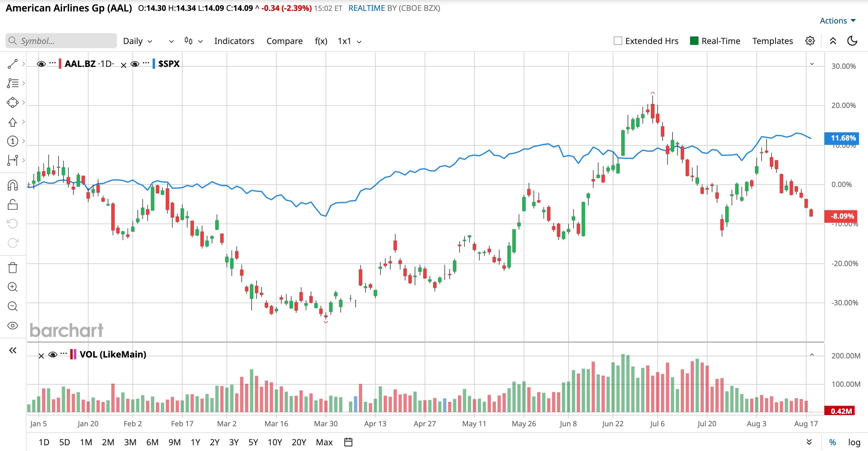
Task: Remove the VOL (LikeMain) indicator
Action: point(41,356)
